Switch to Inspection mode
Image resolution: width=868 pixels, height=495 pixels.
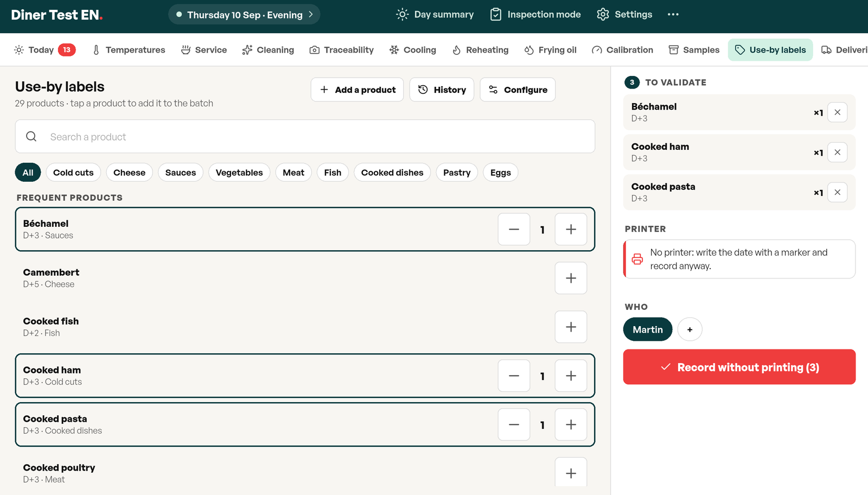535,15
